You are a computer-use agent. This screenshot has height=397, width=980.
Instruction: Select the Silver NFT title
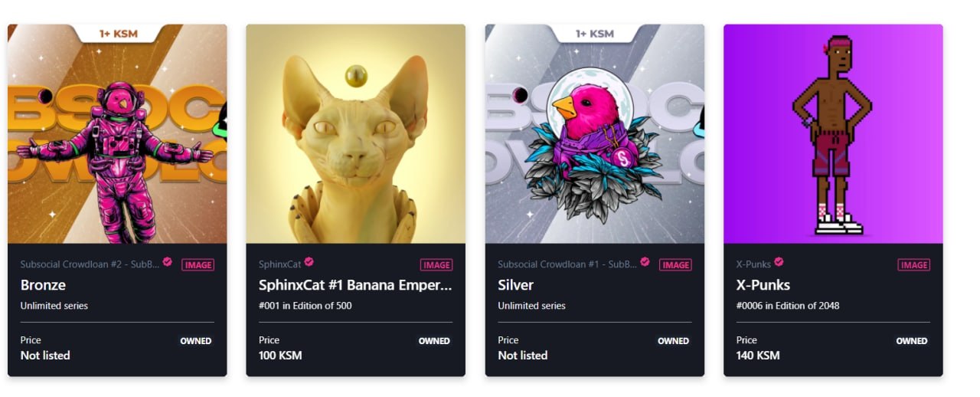pyautogui.click(x=515, y=285)
